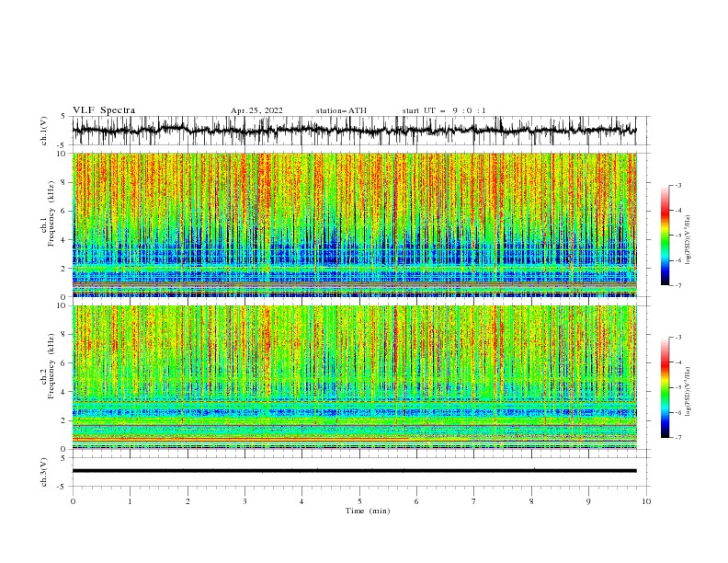Screen dimensions: 728x563
Task: Click the ch.1 frequency spectrogram panel
Action: (x=354, y=224)
